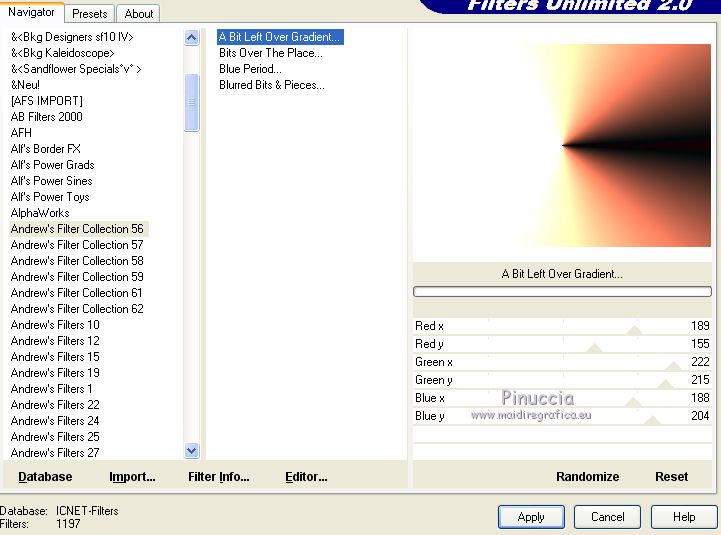Apply the selected filter
Image resolution: width=721 pixels, height=535 pixels.
[x=531, y=517]
